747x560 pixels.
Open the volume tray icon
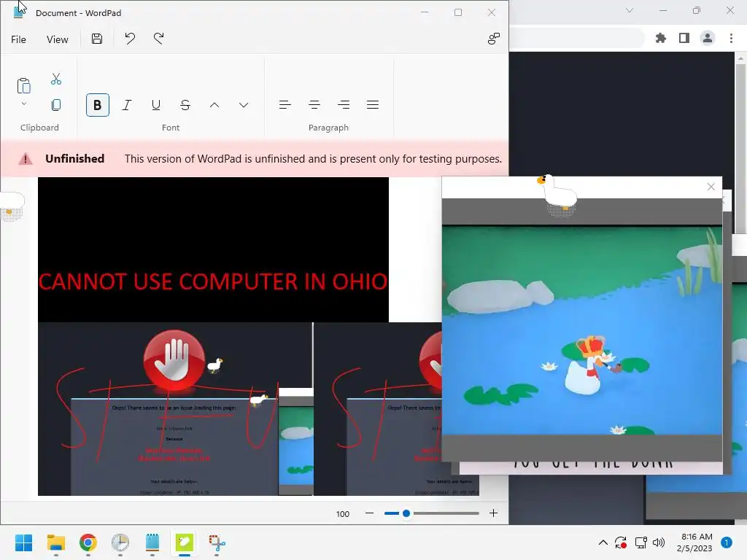(x=659, y=542)
